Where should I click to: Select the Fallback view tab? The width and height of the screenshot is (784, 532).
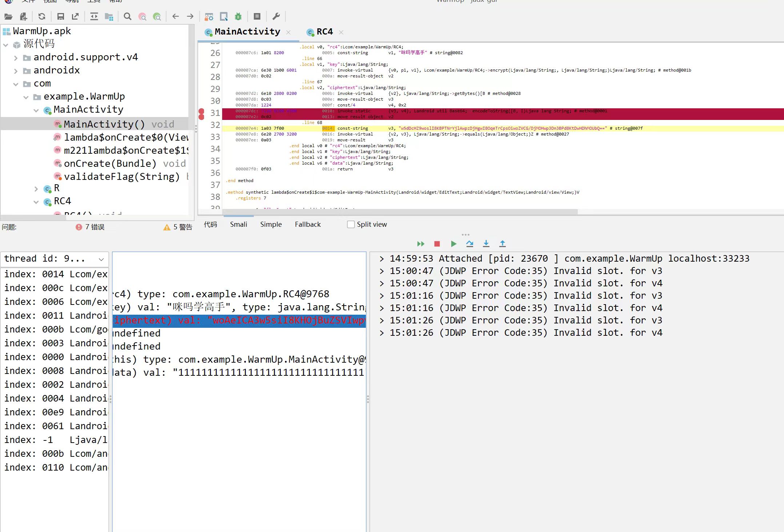click(x=308, y=225)
